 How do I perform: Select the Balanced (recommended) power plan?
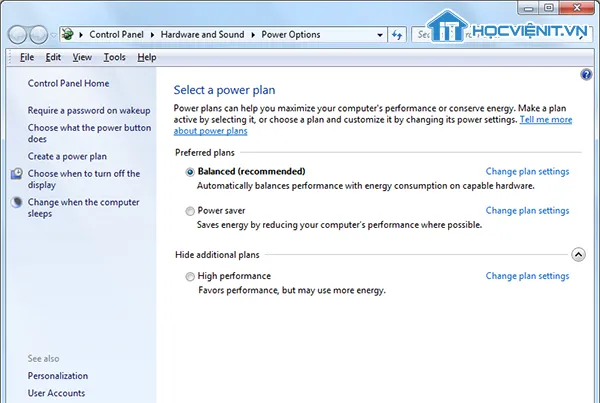[x=191, y=172]
